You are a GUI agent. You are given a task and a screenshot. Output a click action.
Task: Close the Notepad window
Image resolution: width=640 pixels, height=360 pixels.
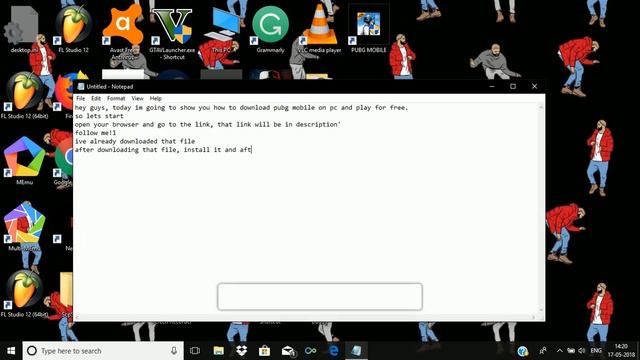point(534,86)
